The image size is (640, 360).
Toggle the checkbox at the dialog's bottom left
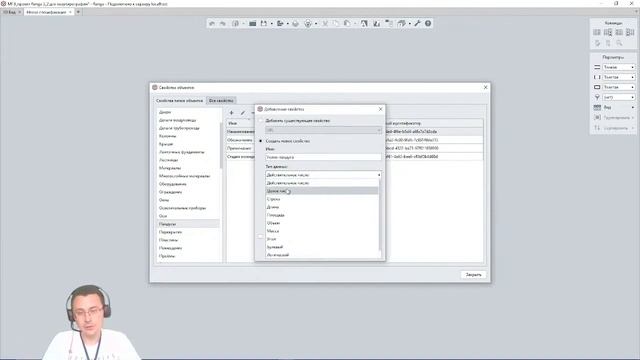click(260, 236)
